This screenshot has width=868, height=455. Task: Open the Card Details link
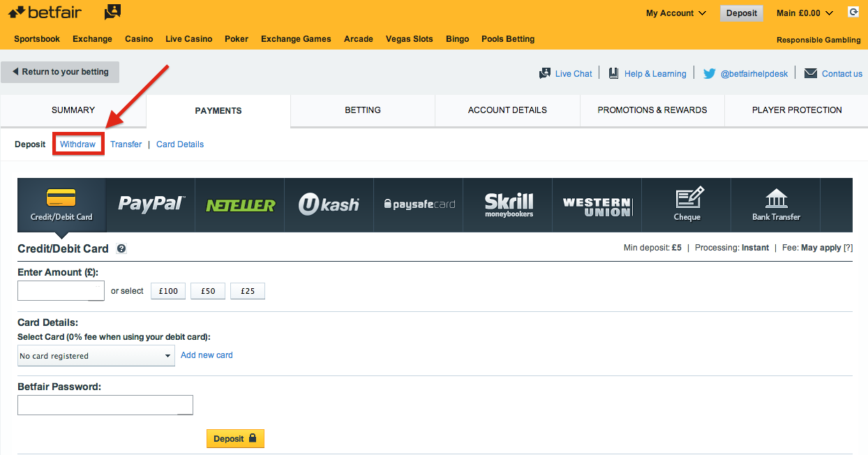point(180,144)
